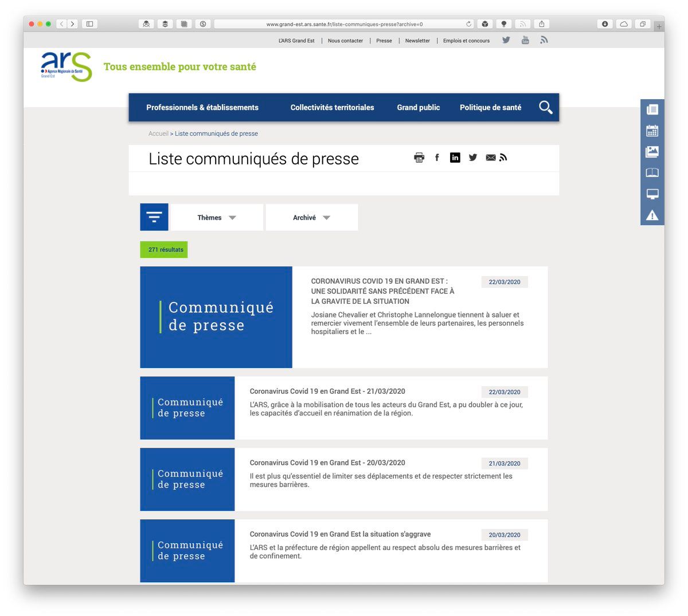Image resolution: width=688 pixels, height=616 pixels.
Task: Open the calendar icon in right sidebar
Action: click(652, 131)
